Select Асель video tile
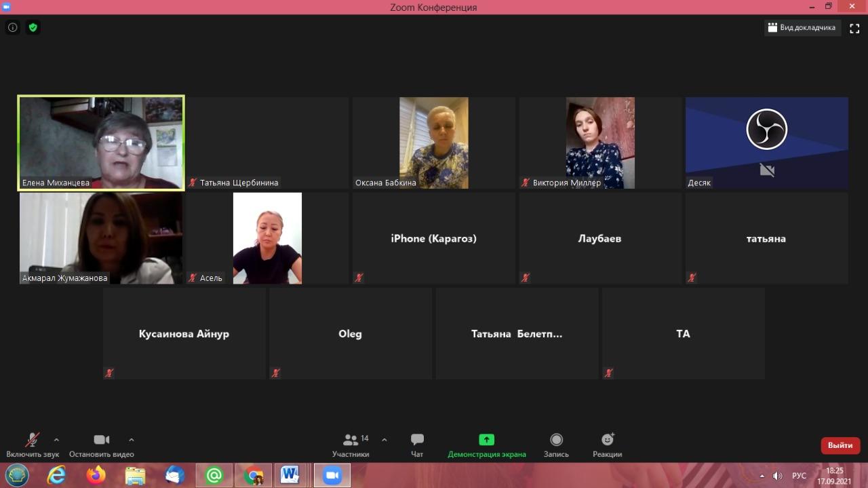The height and width of the screenshot is (488, 868). coord(267,238)
